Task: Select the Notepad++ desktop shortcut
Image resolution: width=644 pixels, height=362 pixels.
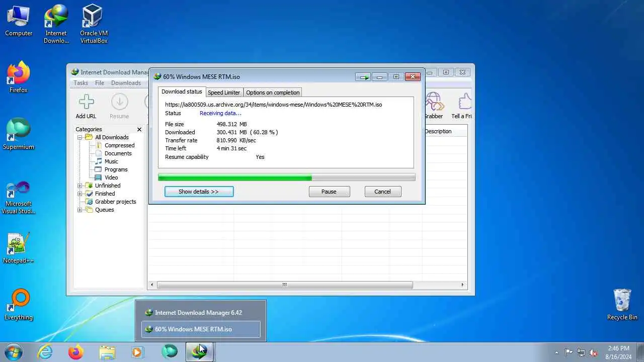Action: (19, 248)
